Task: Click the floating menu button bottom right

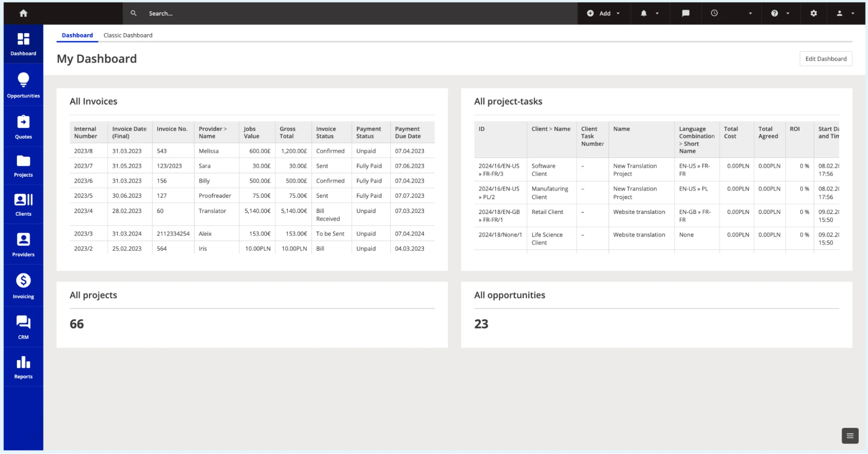Action: 850,435
